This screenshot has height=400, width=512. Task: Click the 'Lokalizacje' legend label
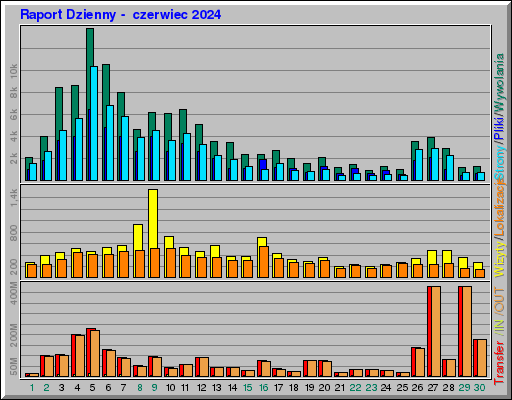coord(499,208)
